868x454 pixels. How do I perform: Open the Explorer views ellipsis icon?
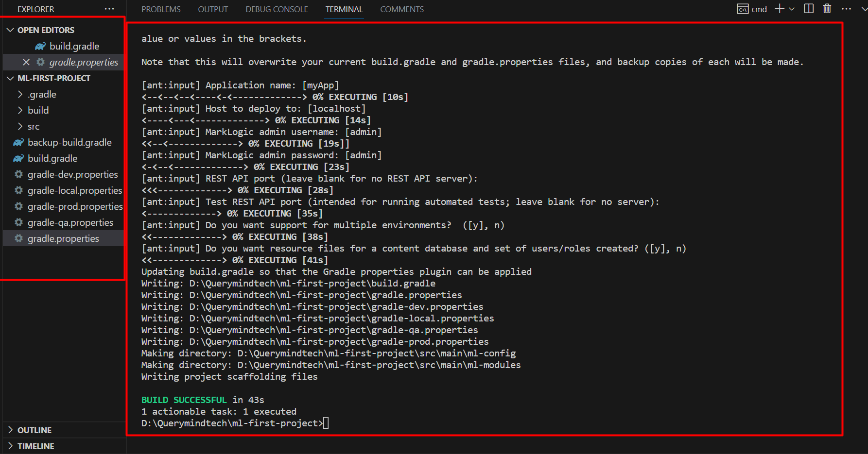point(109,8)
